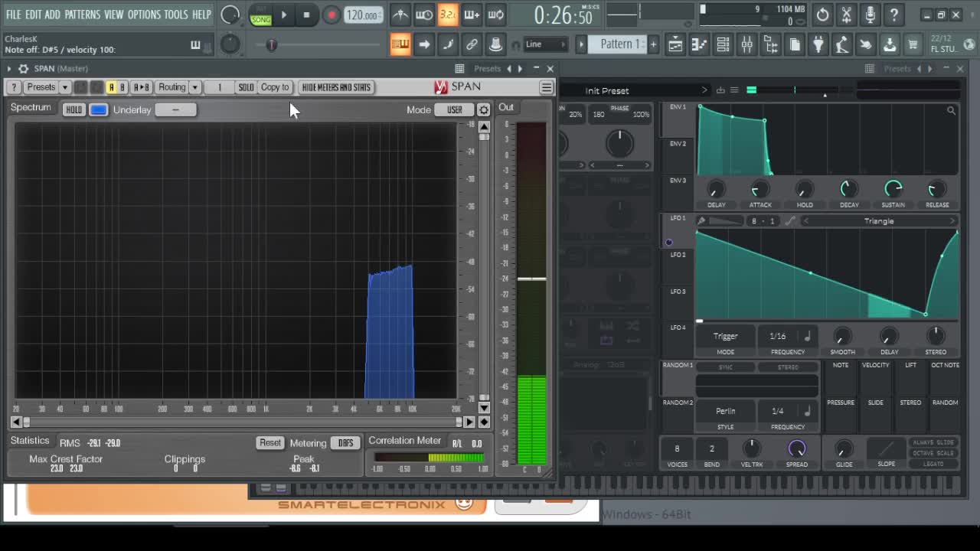
Task: Open the Playlist view icon
Action: 675,45
